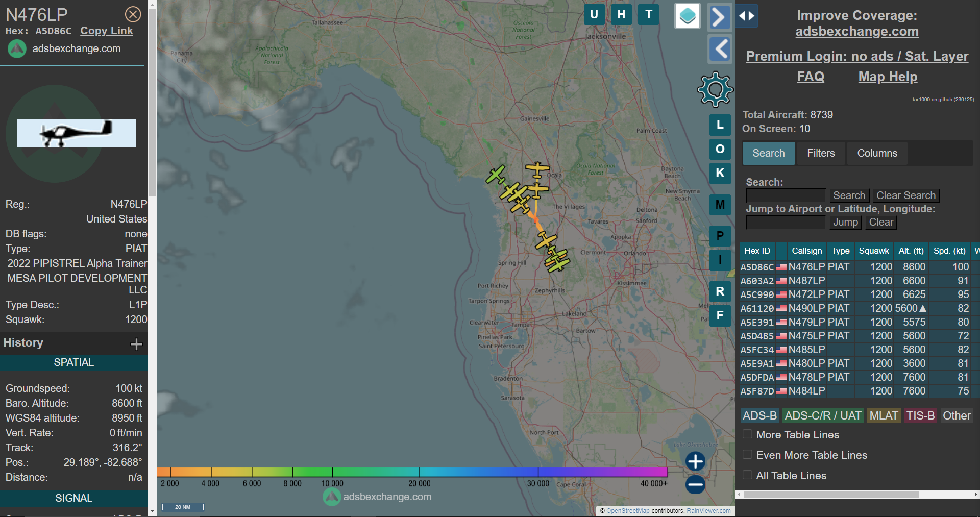Select the N480LP table row

[x=860, y=363]
